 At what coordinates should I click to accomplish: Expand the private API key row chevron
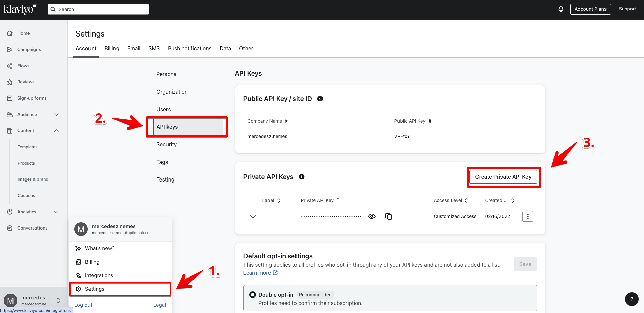coord(253,216)
